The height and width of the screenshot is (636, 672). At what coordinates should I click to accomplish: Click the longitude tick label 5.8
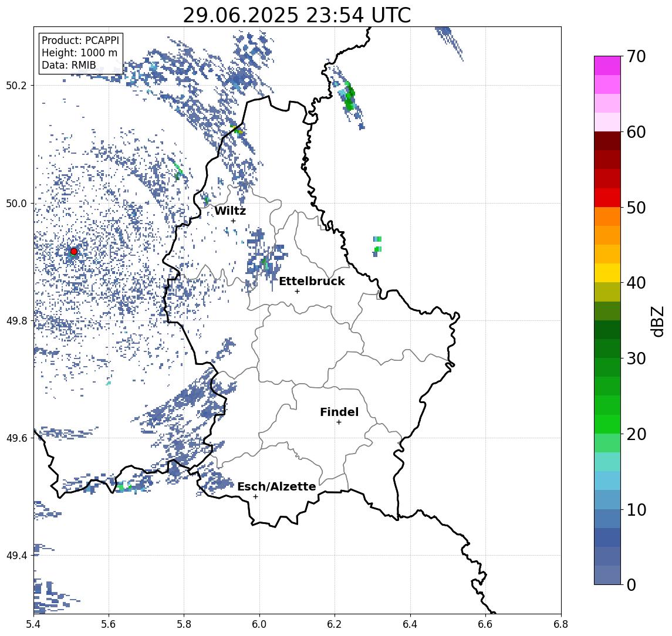click(x=184, y=624)
